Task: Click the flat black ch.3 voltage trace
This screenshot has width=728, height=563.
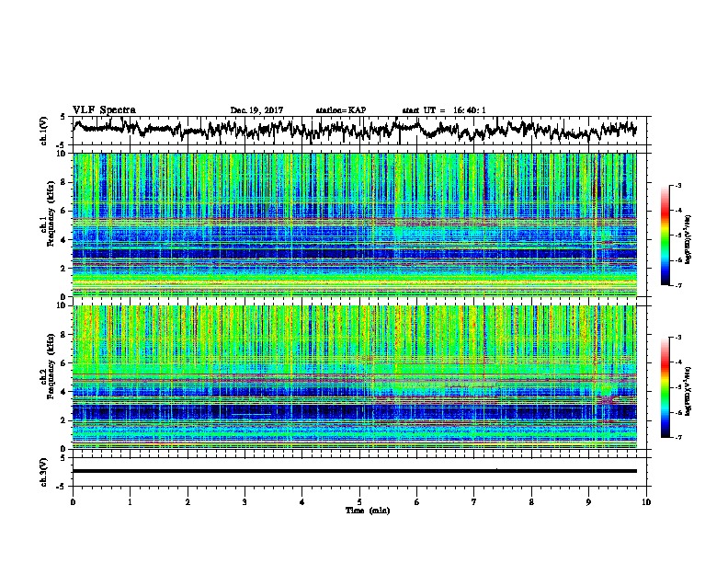Action: pyautogui.click(x=355, y=471)
